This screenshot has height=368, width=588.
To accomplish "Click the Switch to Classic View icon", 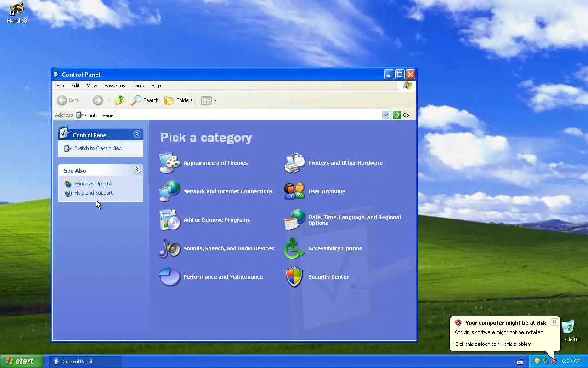I will (68, 148).
